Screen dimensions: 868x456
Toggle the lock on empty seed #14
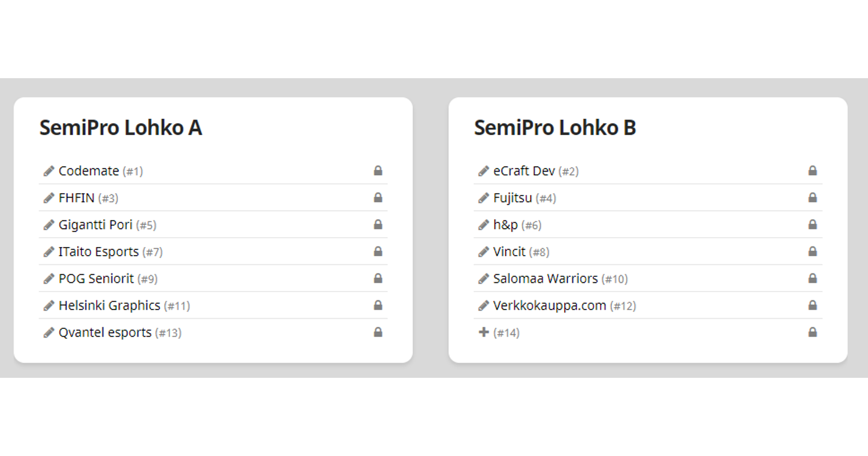(813, 332)
